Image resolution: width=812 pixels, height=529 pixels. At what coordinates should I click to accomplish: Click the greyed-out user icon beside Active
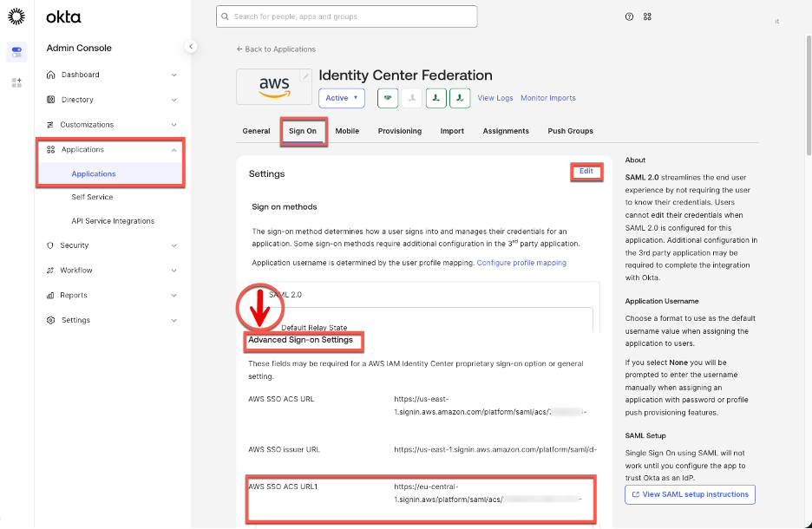(x=412, y=98)
